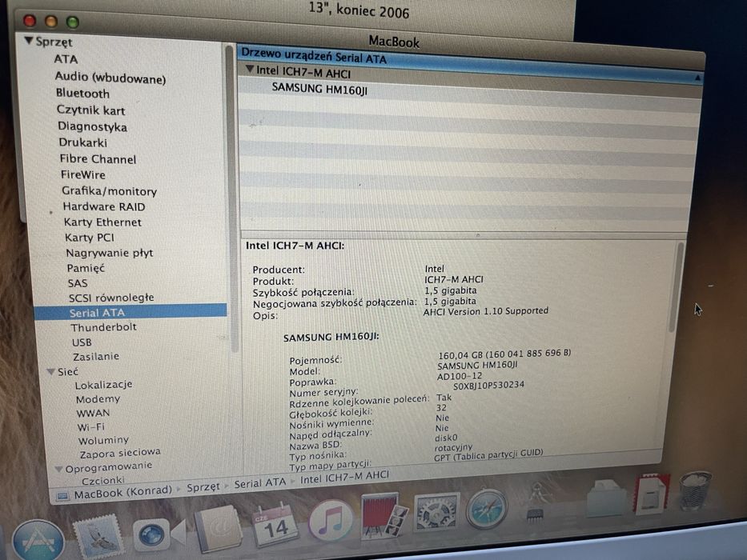Open Zapora sieciowa under Sieć

120,453
